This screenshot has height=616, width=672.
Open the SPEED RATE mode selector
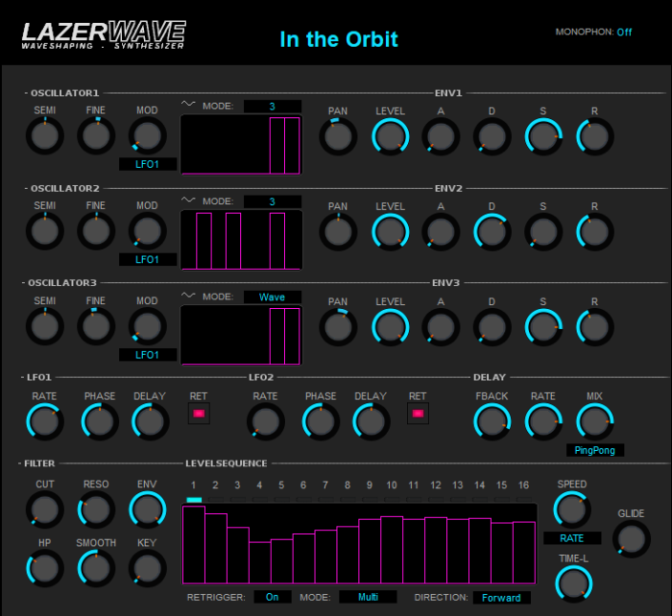pyautogui.click(x=572, y=538)
